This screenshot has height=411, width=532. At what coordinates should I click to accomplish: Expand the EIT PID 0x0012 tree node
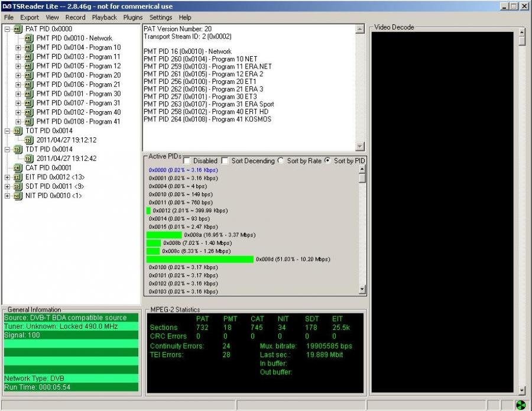coord(7,177)
